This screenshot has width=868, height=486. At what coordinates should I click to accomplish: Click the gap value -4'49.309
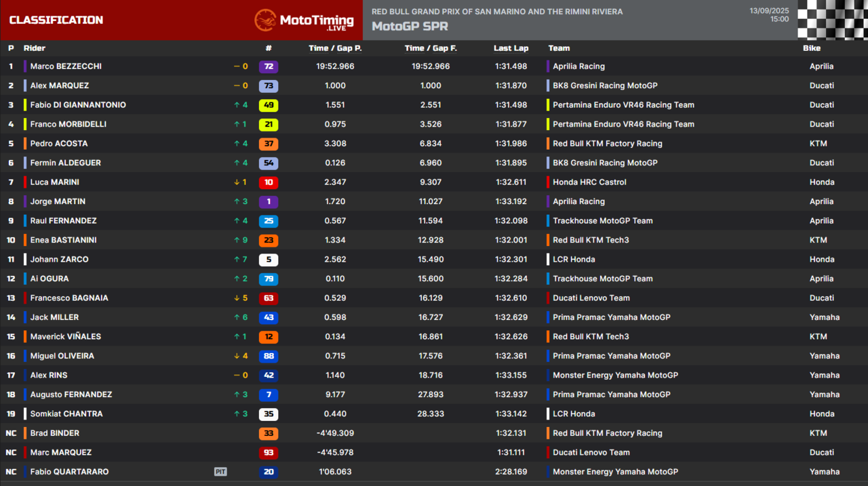tap(335, 434)
